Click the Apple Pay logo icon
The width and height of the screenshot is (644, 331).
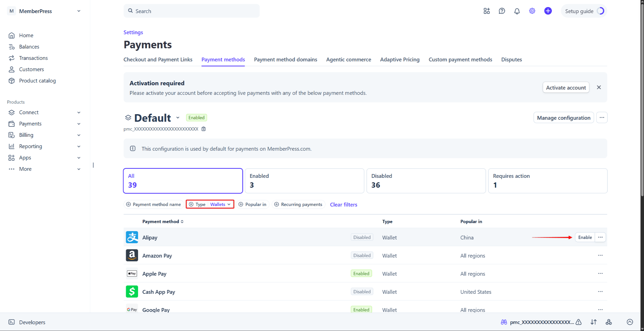click(132, 273)
